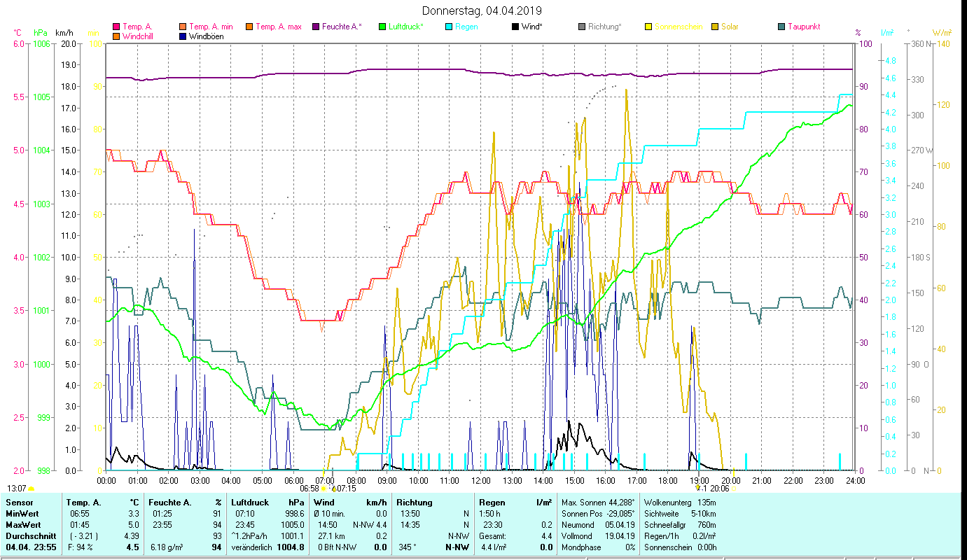The height and width of the screenshot is (560, 967).
Task: Click the Windböen legend label
Action: [x=207, y=36]
